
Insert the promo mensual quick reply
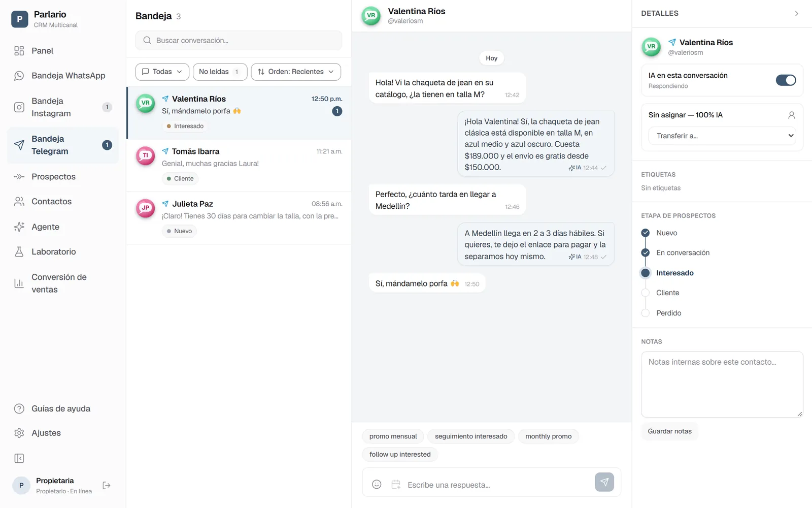tap(393, 436)
